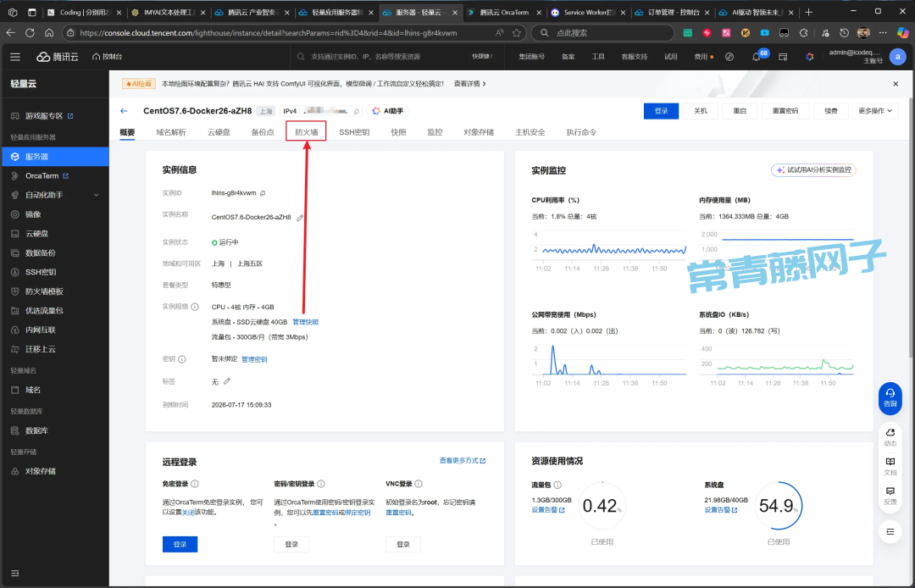Expand the 更多操作 dropdown

[876, 111]
